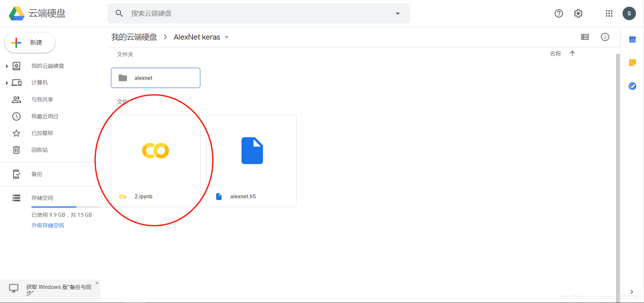Open 已加星标 (Starred)
Screen dimensions: 644x303
point(42,133)
